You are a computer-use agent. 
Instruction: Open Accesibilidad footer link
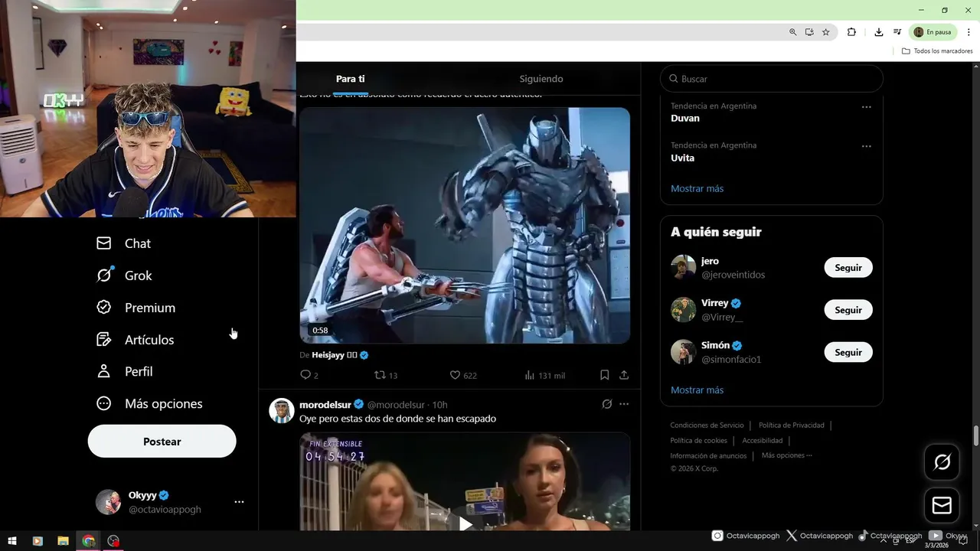763,441
